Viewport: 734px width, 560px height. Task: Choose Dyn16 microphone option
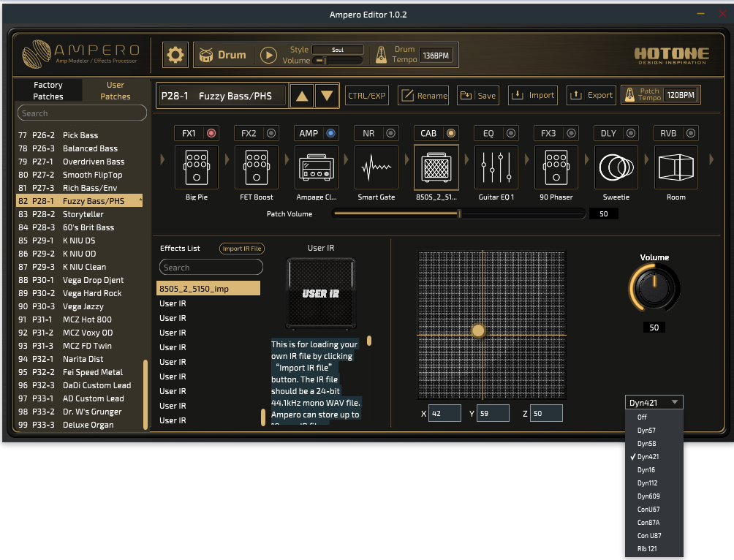coord(654,469)
